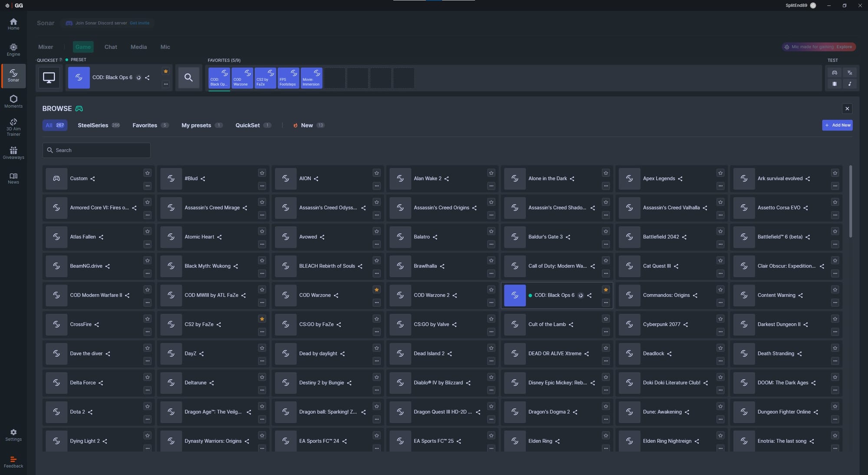This screenshot has width=868, height=475.
Task: Select COD Warzone favorite preset tile
Action: [x=242, y=78]
